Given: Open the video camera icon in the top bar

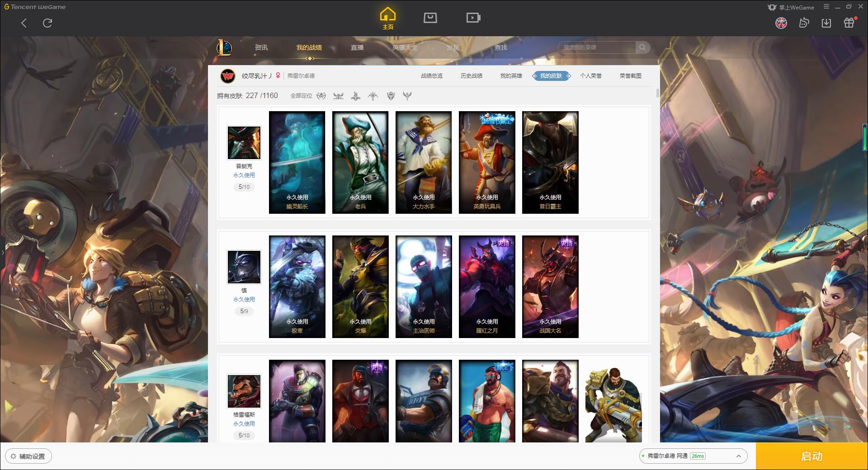Looking at the screenshot, I should pyautogui.click(x=473, y=18).
